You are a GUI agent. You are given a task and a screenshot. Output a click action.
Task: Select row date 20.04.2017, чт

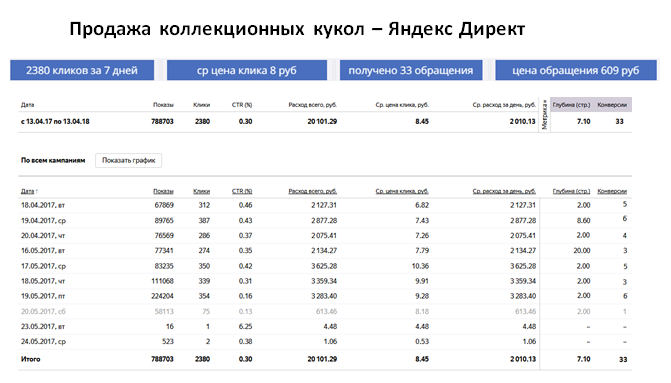pyautogui.click(x=43, y=236)
